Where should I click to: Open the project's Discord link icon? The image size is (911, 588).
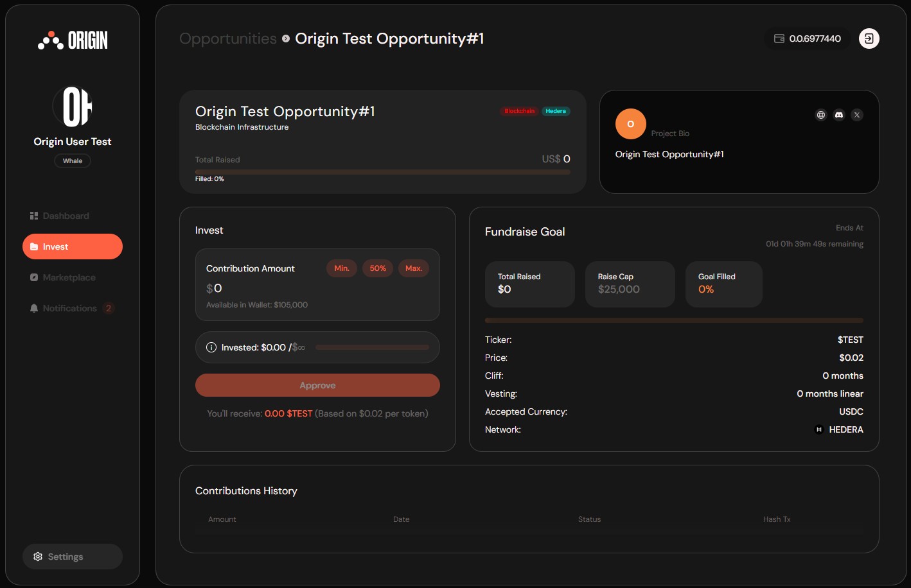[x=838, y=115]
